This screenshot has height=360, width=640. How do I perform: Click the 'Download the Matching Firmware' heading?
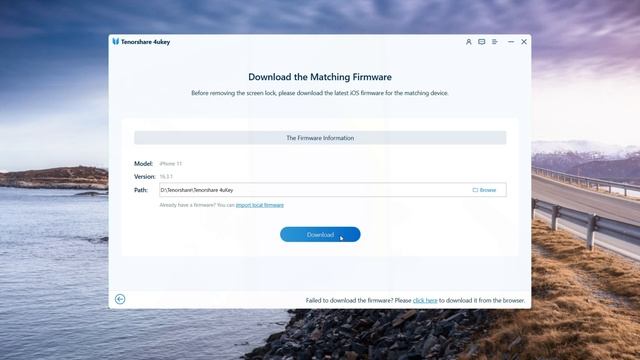pyautogui.click(x=320, y=77)
